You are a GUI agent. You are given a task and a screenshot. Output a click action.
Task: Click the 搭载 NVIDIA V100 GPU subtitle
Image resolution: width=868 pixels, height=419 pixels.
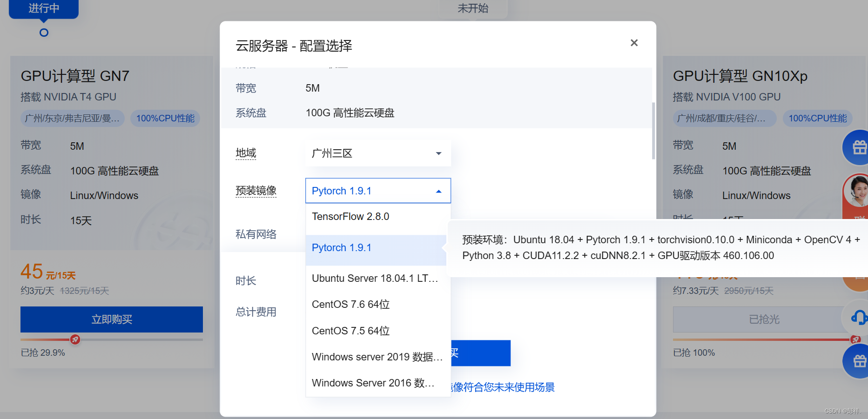click(727, 97)
